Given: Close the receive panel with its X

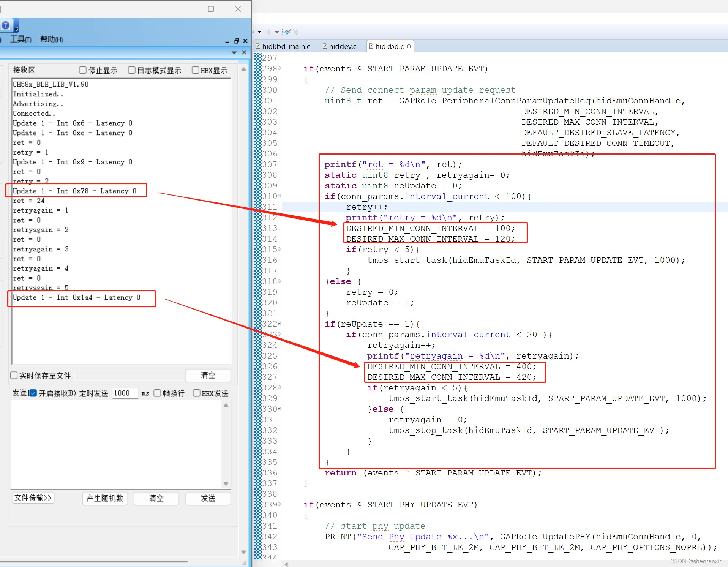Looking at the screenshot, I should 244,52.
